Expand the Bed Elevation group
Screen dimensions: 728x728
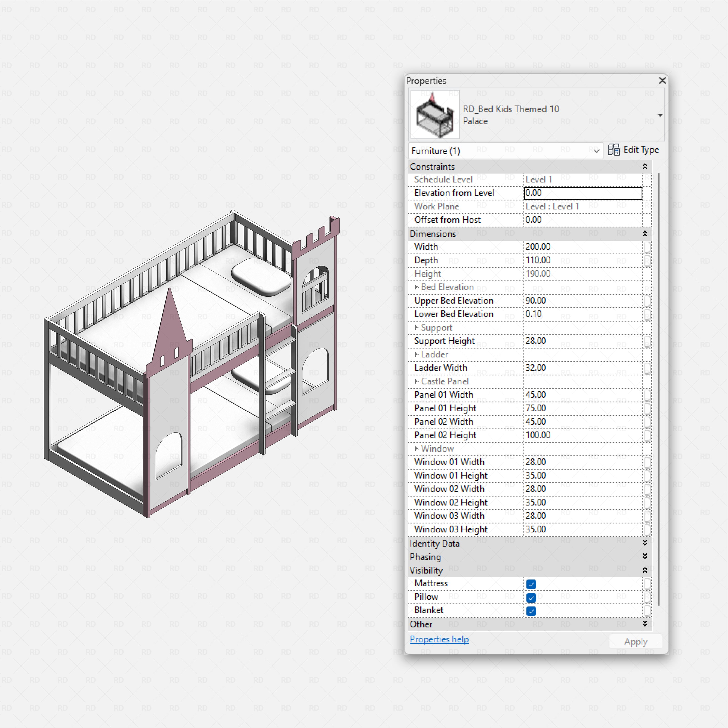tap(417, 287)
